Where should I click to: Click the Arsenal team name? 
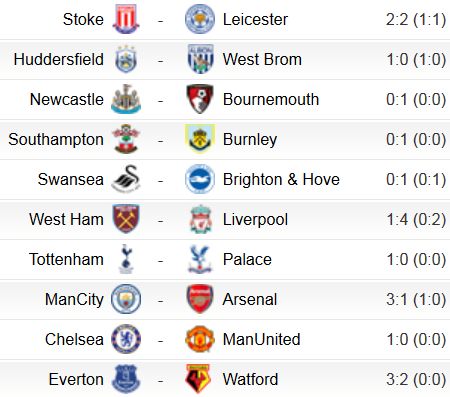pos(250,299)
